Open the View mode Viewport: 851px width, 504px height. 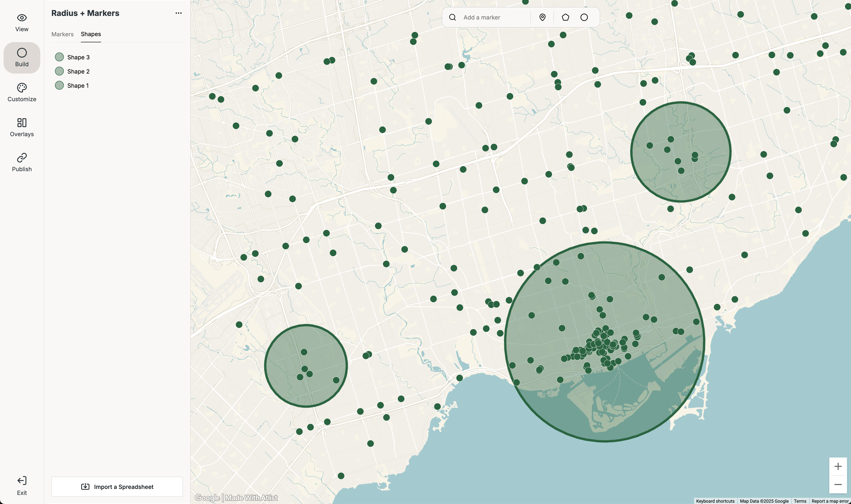(x=22, y=22)
